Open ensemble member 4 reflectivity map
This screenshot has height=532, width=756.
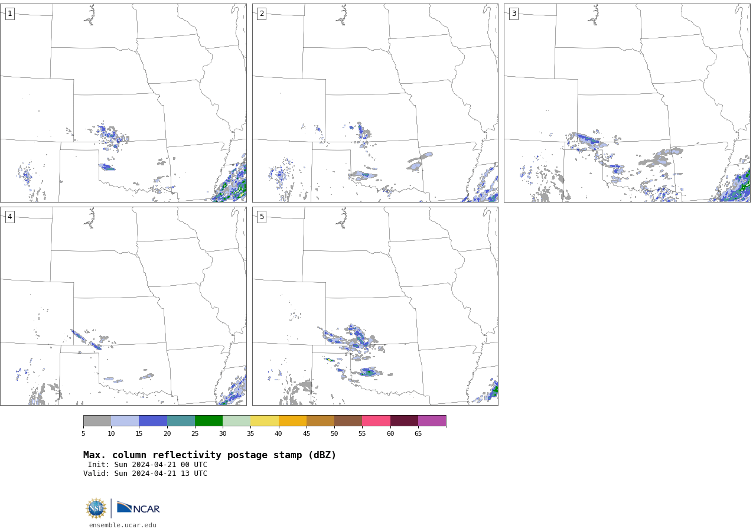pos(123,306)
